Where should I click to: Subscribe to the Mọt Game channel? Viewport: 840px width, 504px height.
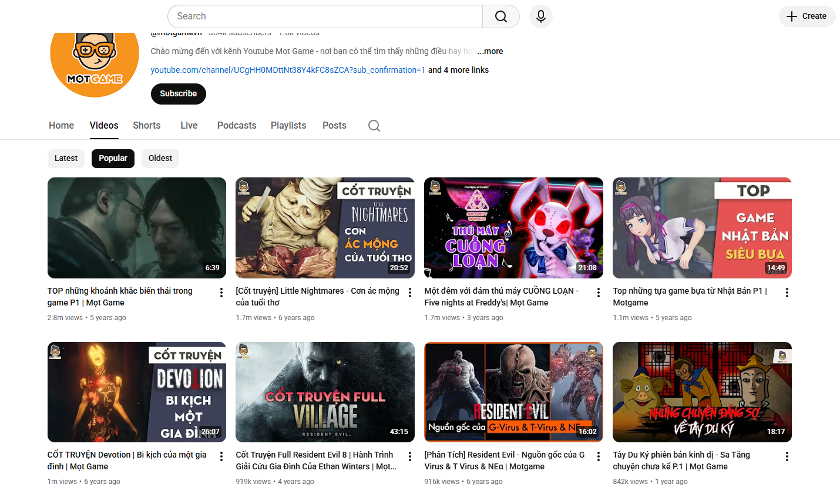(178, 94)
